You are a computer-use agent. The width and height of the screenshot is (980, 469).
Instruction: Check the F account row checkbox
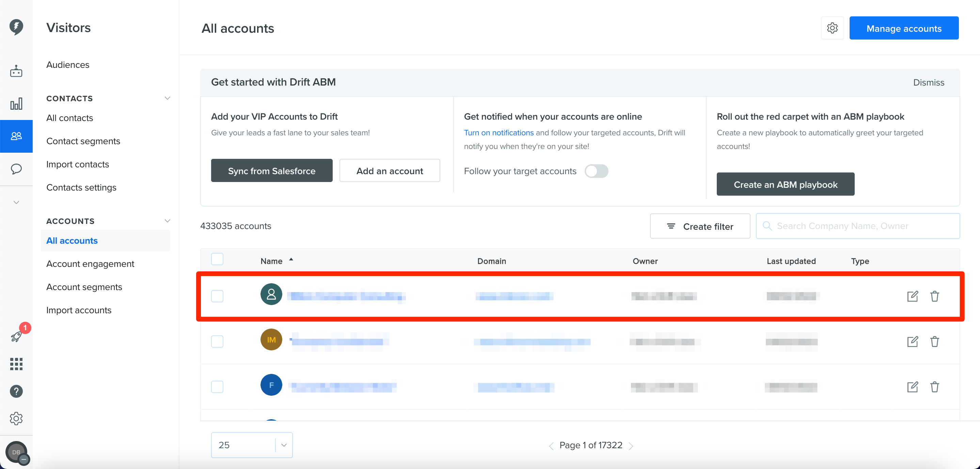click(x=217, y=387)
